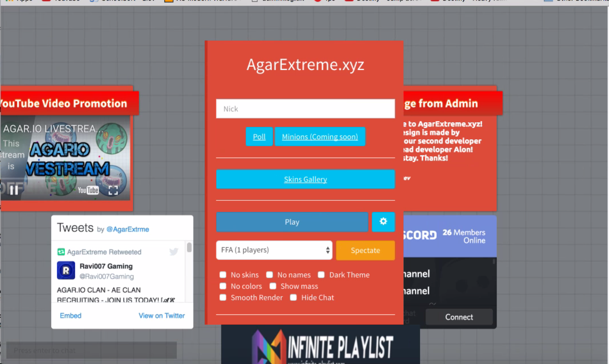Click the green retweet icon beside AgarExtreme Retweeted
The height and width of the screenshot is (364, 609).
[x=61, y=252]
